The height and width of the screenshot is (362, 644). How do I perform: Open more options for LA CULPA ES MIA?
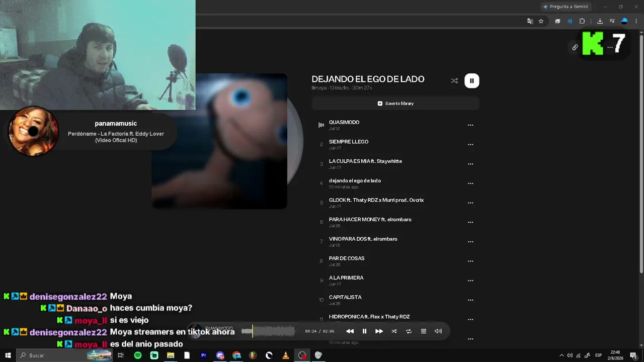tap(470, 164)
